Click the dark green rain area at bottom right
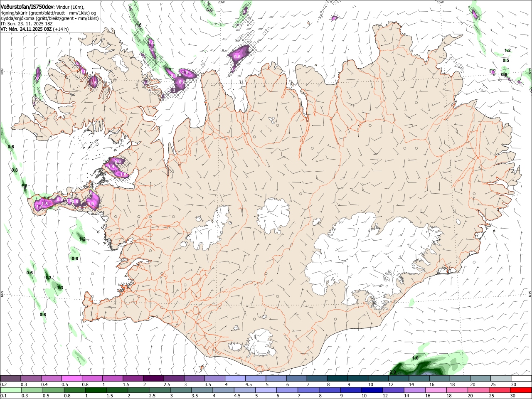532x399 pixels. coord(424,368)
